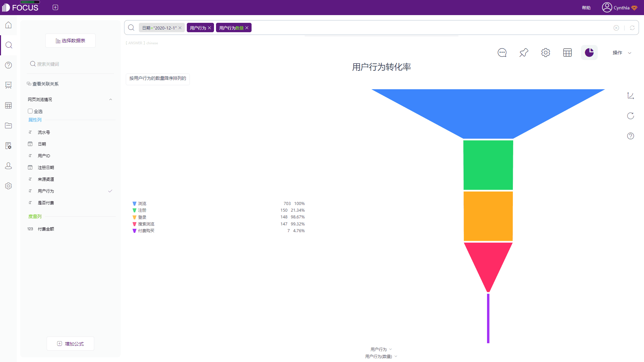Click the 搜索浏览 legend entry
This screenshot has width=644, height=362.
(146, 224)
